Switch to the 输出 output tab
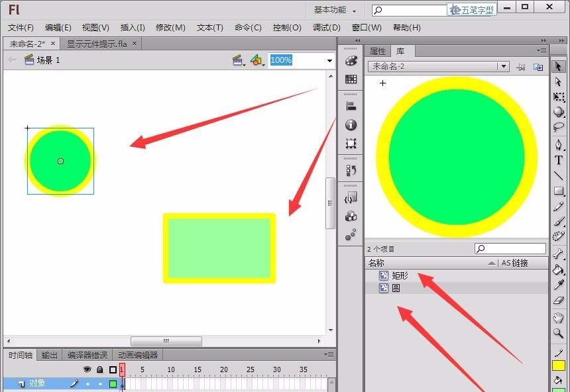The height and width of the screenshot is (392, 570). 50,355
